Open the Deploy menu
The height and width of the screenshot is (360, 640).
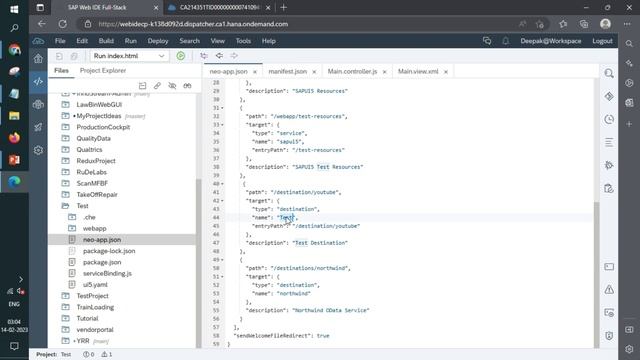[158, 41]
